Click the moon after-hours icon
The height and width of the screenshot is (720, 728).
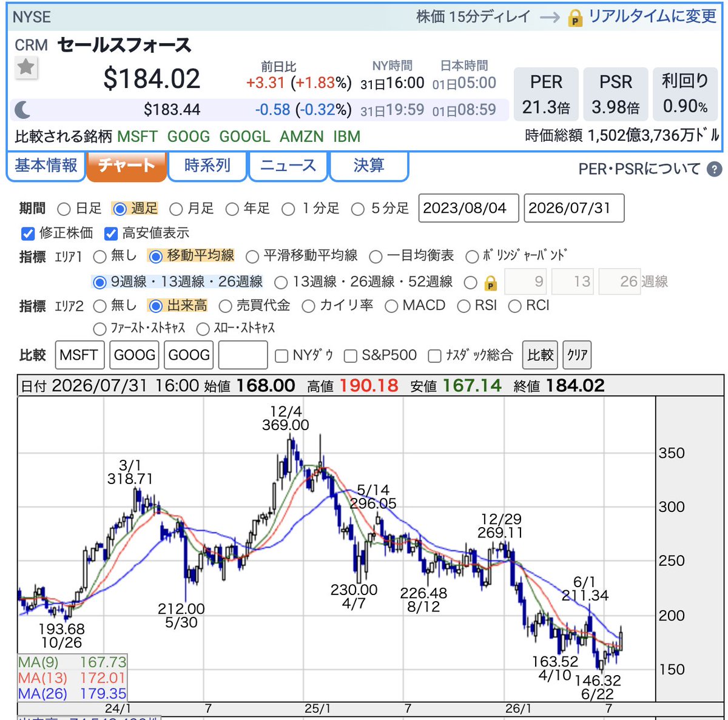point(22,110)
